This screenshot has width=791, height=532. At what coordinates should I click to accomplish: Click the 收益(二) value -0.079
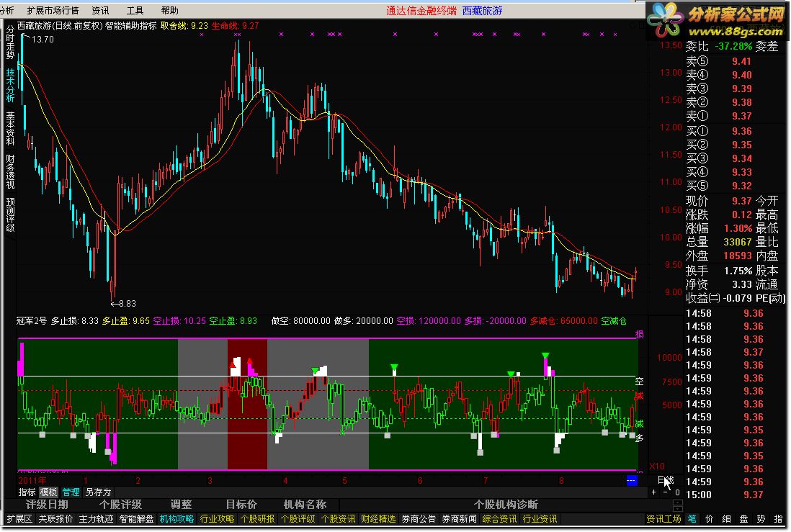pos(738,299)
